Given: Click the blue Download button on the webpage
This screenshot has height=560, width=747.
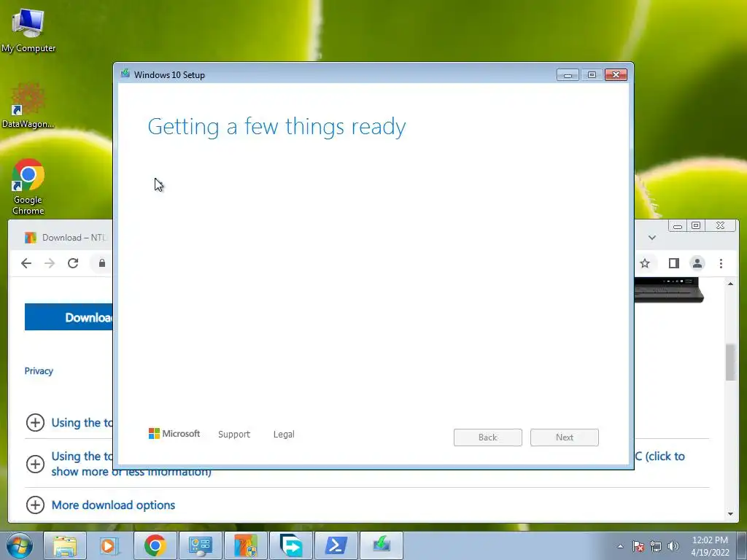Looking at the screenshot, I should pyautogui.click(x=69, y=317).
